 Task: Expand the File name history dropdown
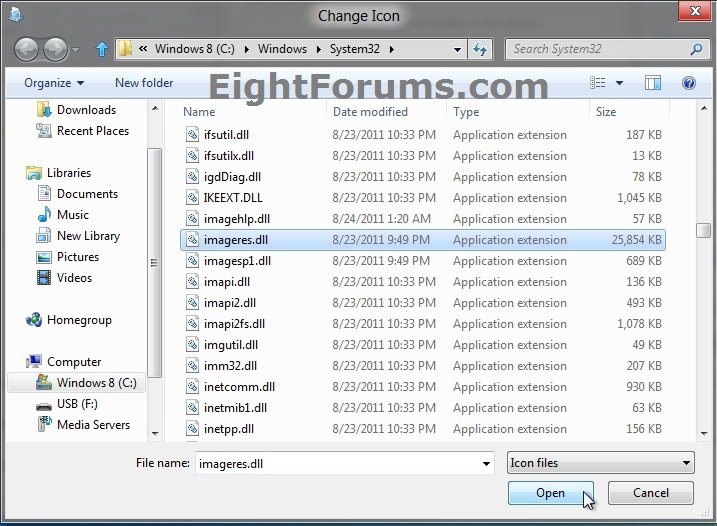(486, 464)
